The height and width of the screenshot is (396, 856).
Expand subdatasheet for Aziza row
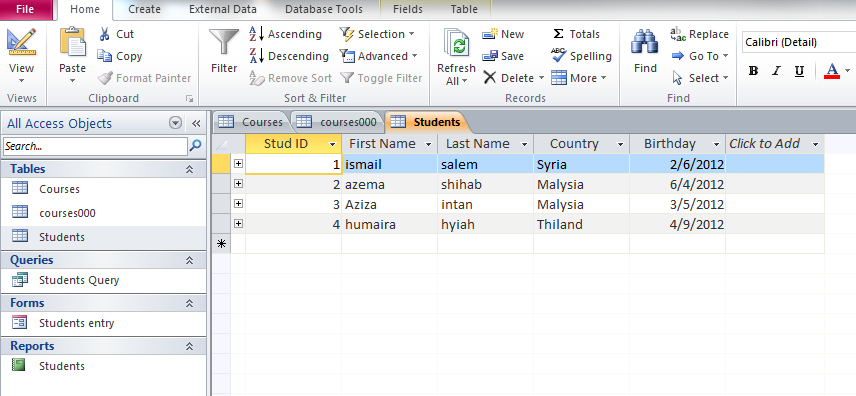click(238, 204)
